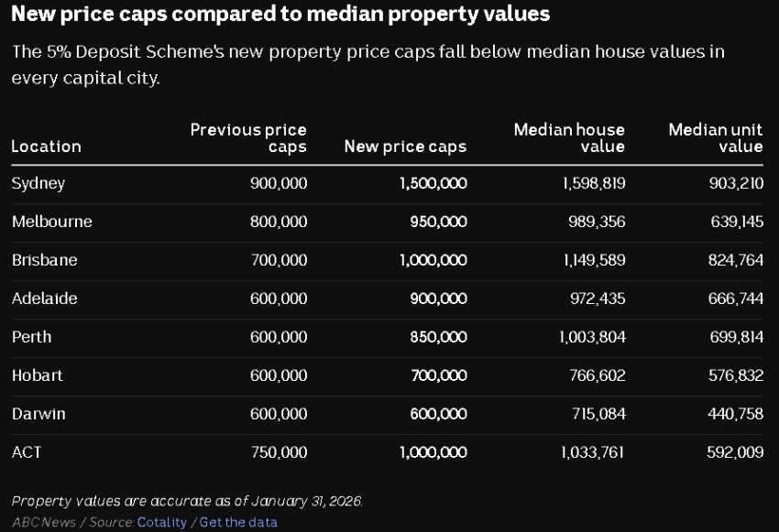
Task: Click the ACT row label
Action: point(27,452)
